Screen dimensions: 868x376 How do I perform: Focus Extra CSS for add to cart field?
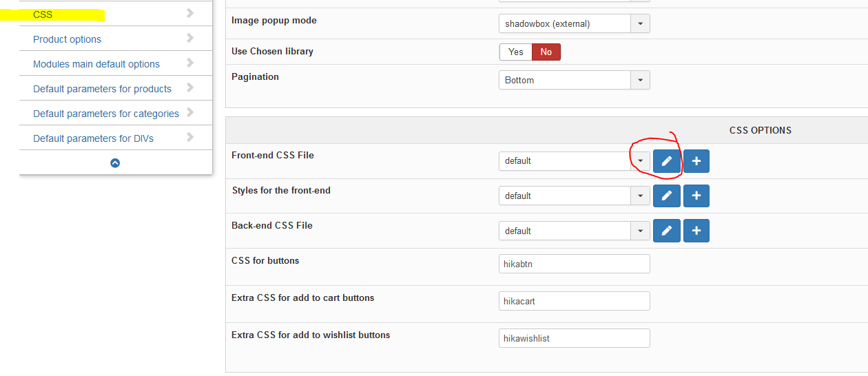click(574, 301)
